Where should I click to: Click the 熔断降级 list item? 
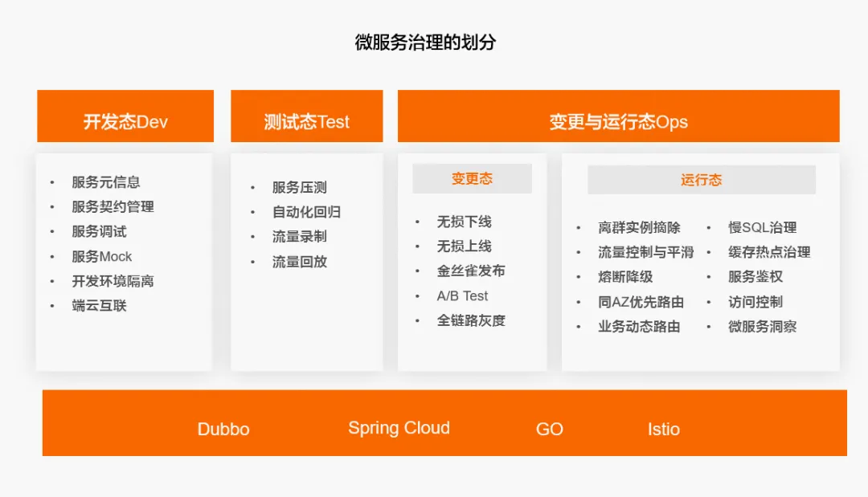(625, 277)
